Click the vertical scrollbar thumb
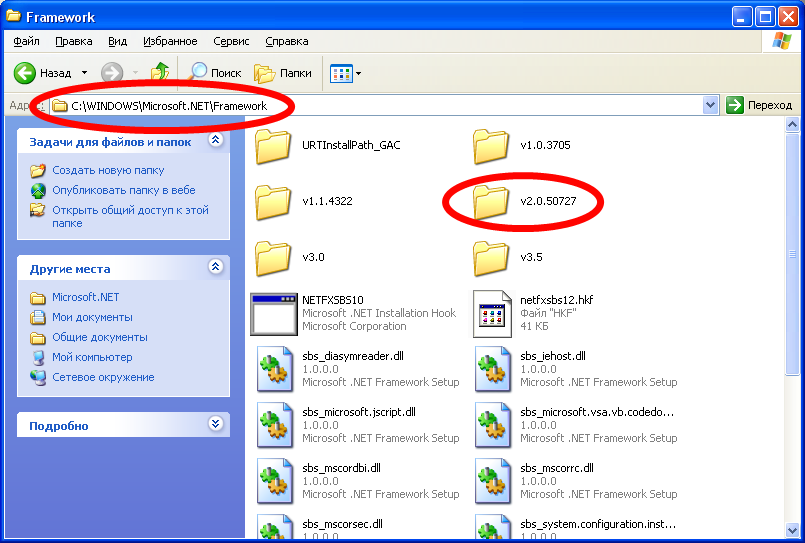This screenshot has width=805, height=543. click(x=792, y=254)
